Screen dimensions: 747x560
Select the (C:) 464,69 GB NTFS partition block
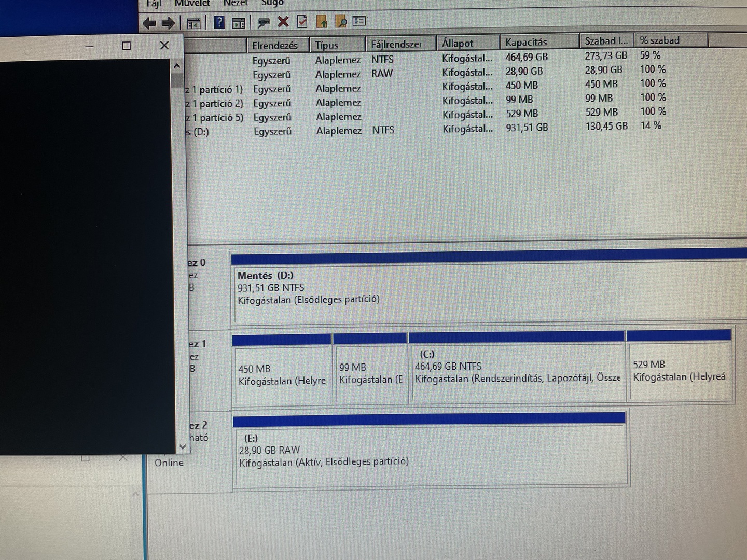point(517,367)
